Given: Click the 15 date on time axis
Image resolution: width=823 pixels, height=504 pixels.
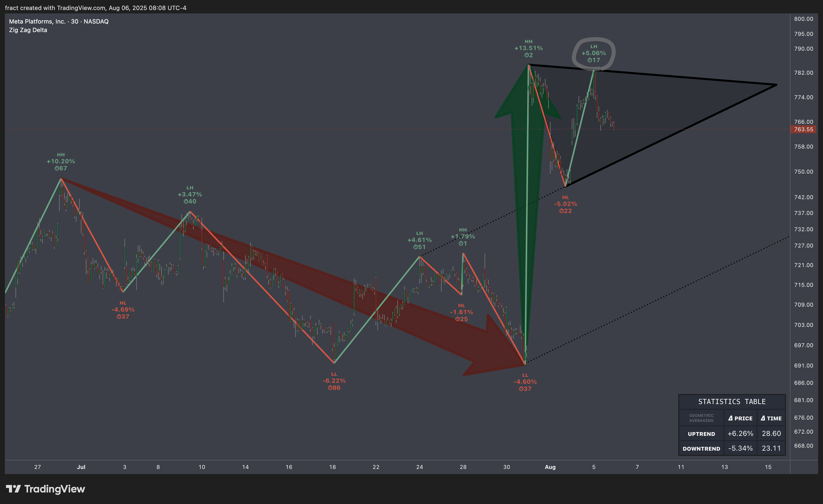Looking at the screenshot, I should tap(768, 467).
